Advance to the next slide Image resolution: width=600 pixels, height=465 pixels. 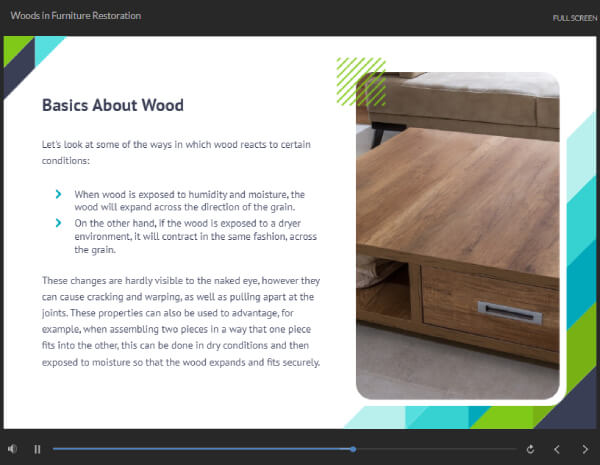585,449
